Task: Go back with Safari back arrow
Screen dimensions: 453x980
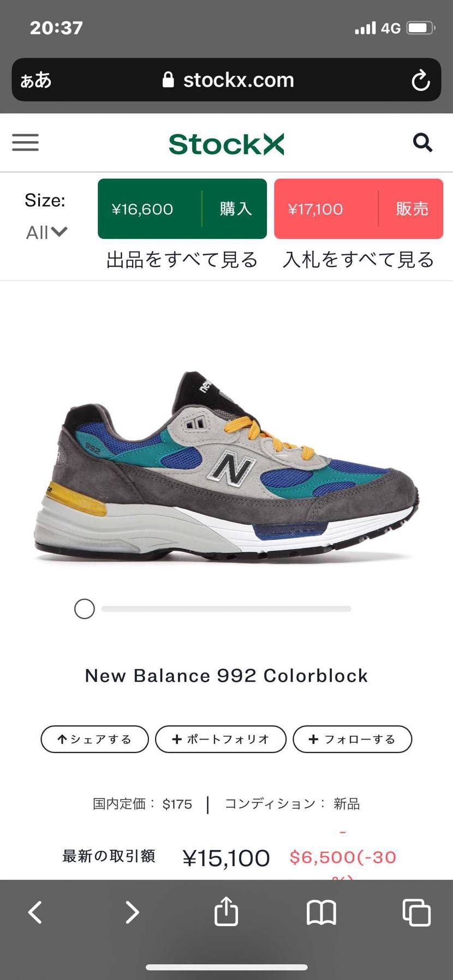Action: (35, 912)
